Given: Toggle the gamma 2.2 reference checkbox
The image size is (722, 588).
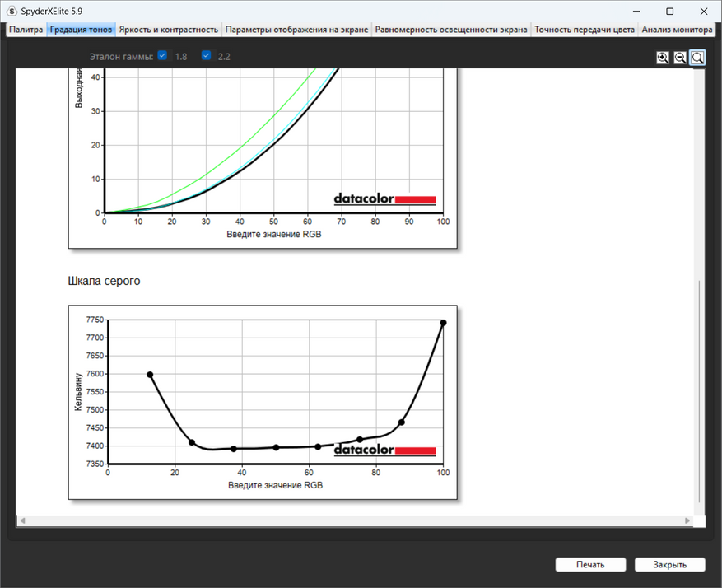Looking at the screenshot, I should [x=206, y=55].
